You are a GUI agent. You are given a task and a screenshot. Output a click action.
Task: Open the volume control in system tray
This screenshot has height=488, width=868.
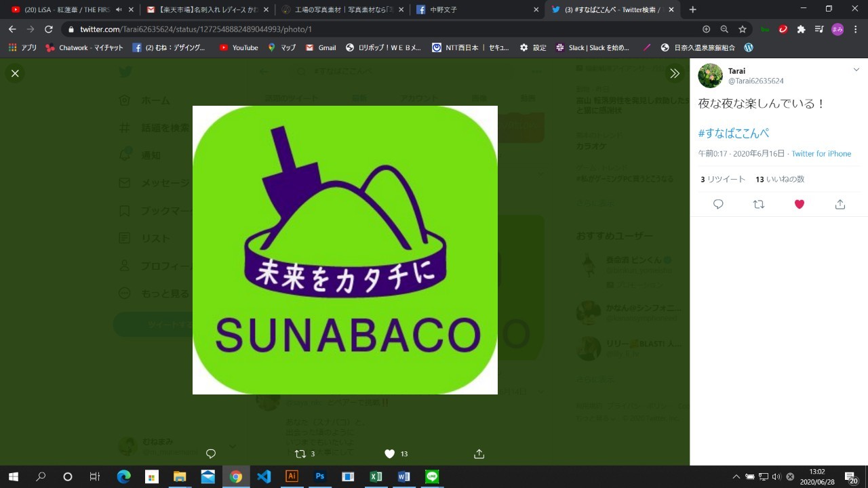click(x=776, y=476)
